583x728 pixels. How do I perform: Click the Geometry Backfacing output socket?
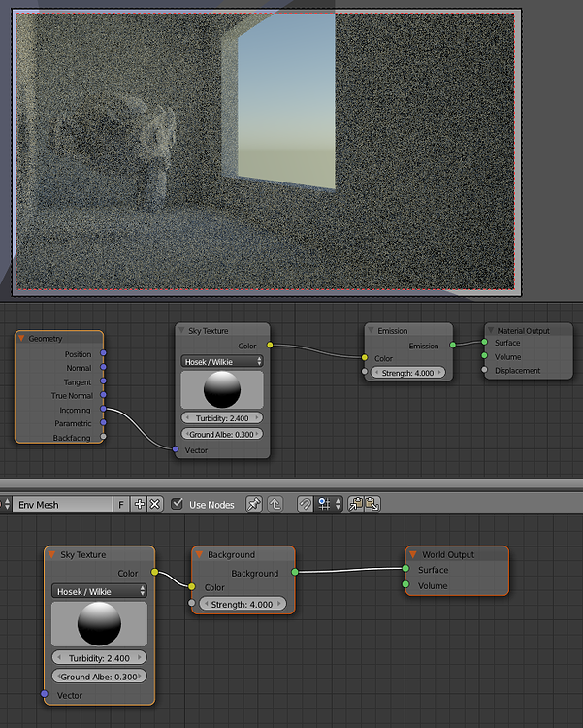[x=103, y=437]
